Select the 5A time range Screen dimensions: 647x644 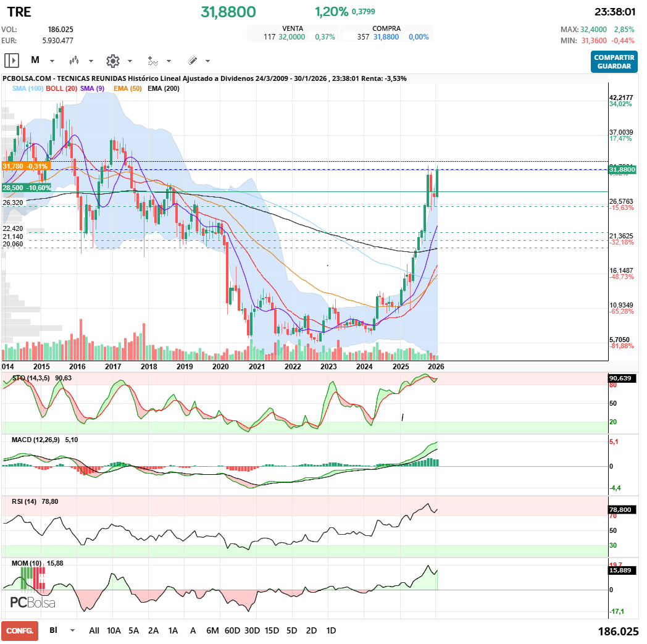point(133,630)
